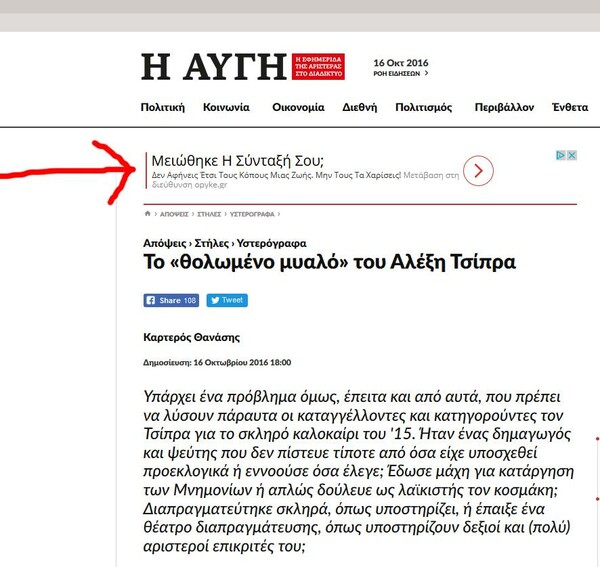Click the Η ΑΥΓΗ newspaper logo
This screenshot has height=567, width=600.
214,67
